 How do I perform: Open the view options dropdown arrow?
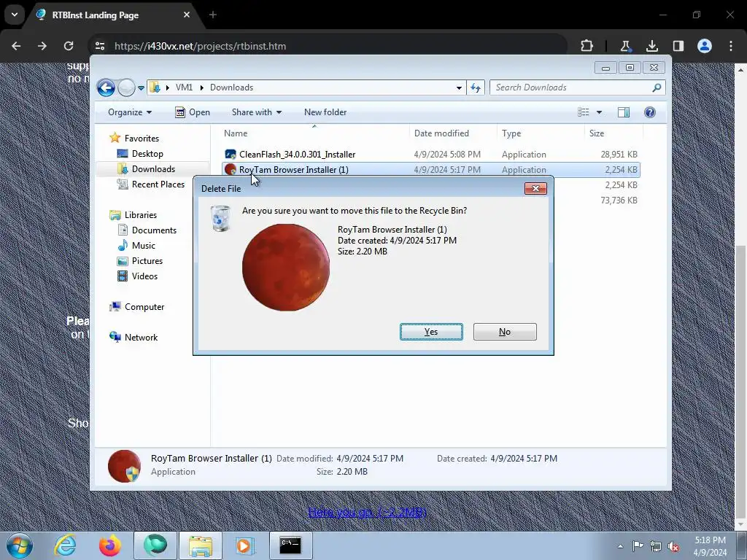600,112
